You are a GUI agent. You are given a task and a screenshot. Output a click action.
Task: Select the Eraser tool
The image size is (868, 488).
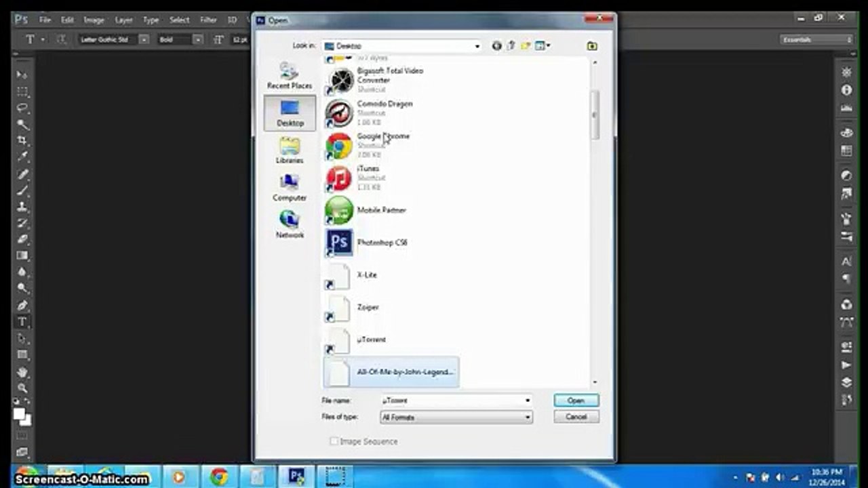(22, 239)
